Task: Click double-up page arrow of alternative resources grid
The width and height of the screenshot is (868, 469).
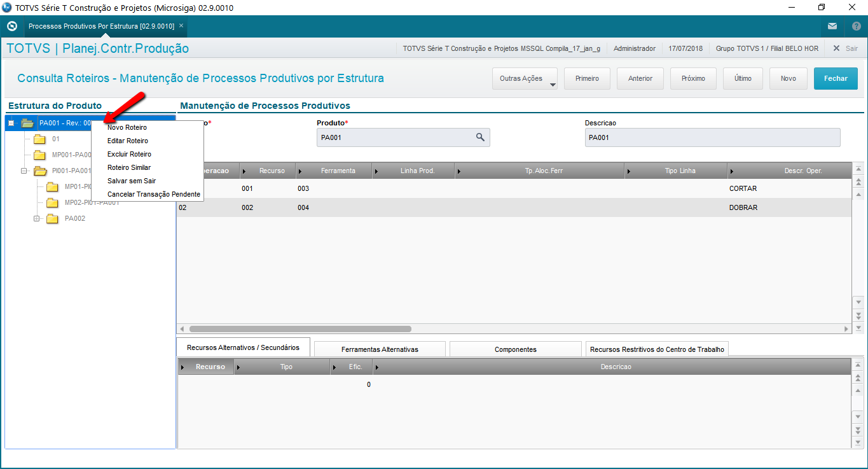Action: coord(858,377)
